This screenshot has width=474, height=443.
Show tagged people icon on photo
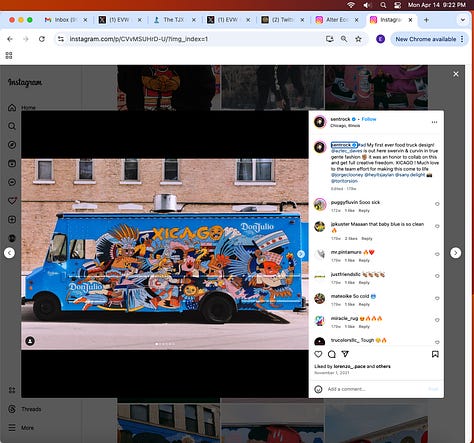tap(30, 341)
